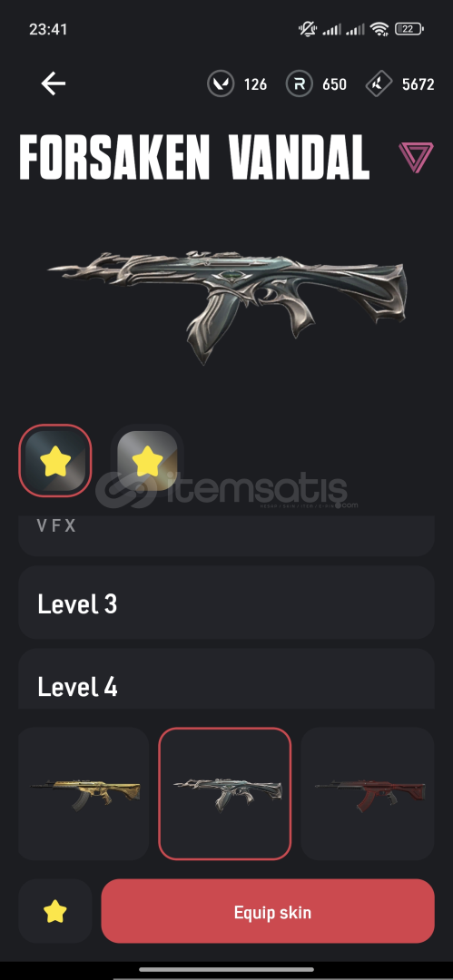Tap the Valorant Points currency icon

221,83
